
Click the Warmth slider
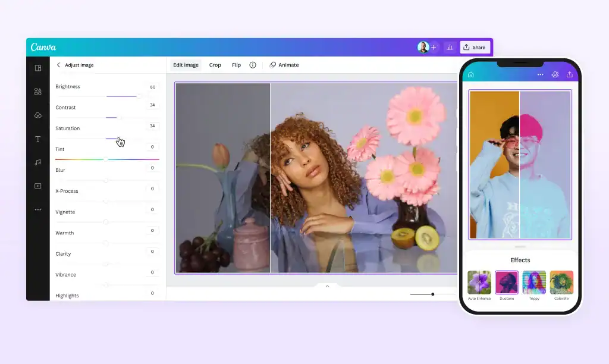(107, 243)
